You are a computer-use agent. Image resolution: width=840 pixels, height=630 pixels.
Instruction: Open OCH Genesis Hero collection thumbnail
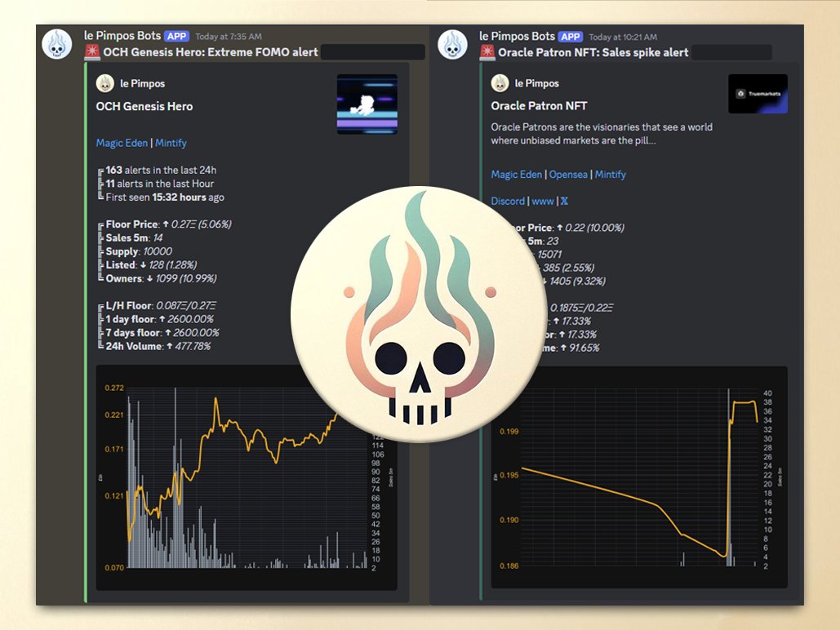367,104
